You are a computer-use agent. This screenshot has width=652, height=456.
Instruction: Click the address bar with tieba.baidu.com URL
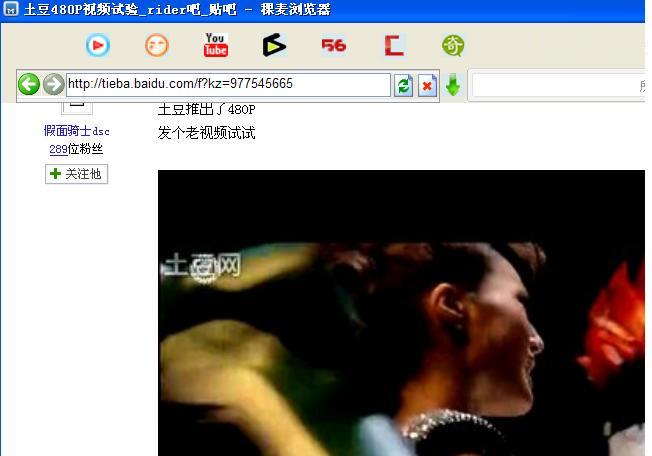pos(228,84)
